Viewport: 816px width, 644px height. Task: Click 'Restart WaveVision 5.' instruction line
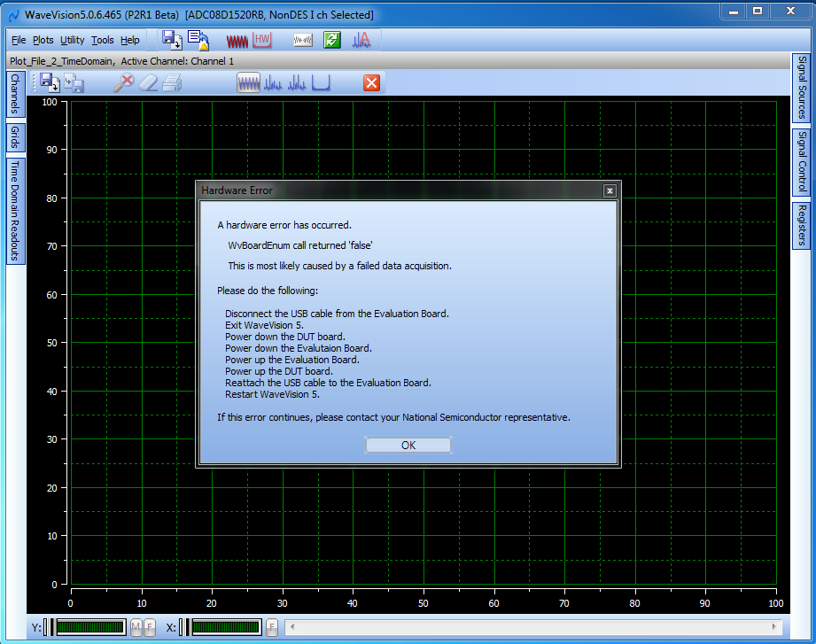point(272,394)
